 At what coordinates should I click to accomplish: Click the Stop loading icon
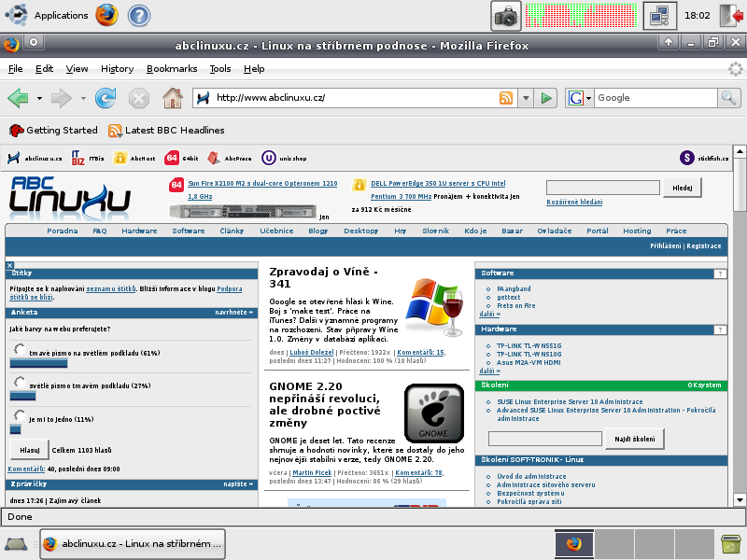(x=138, y=99)
